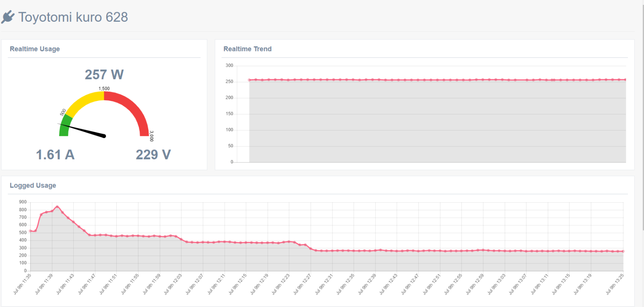Viewport: 644px width, 307px height.
Task: Click the Jul 9th 11:35 axis label
Action: [22, 284]
